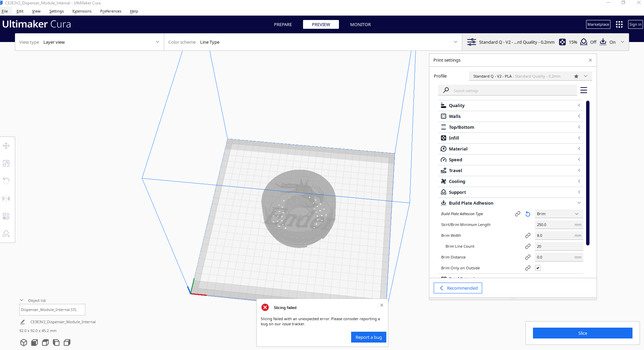This screenshot has width=644, height=350.
Task: Activate the Support Blocker tool
Action: click(6, 234)
